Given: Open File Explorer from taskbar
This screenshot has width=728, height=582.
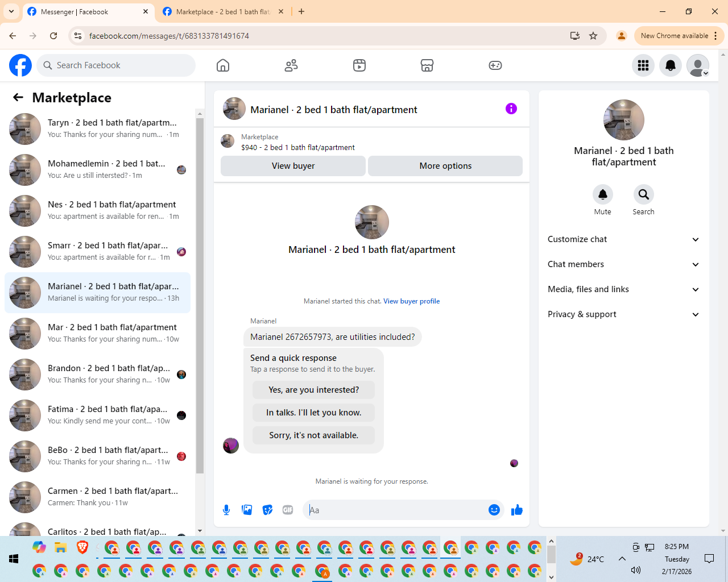Looking at the screenshot, I should pyautogui.click(x=61, y=547).
